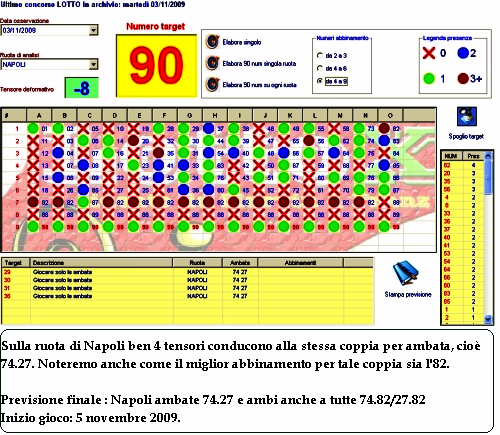This screenshot has height=435, width=500.
Task: Click the NUM list scroll up arrow
Action: pyautogui.click(x=488, y=156)
